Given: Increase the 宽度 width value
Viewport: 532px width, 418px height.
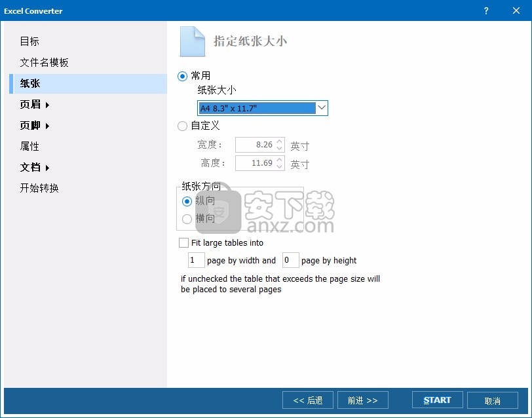Looking at the screenshot, I should pyautogui.click(x=279, y=142).
